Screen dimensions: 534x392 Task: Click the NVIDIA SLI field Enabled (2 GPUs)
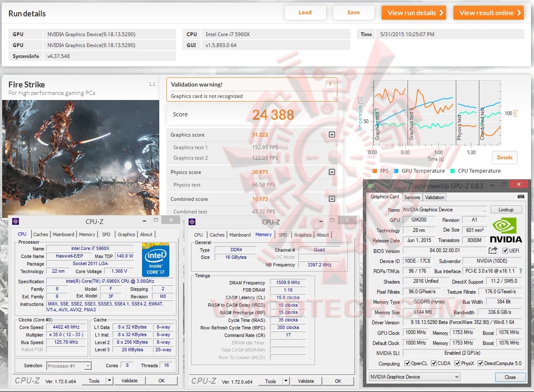coord(462,353)
